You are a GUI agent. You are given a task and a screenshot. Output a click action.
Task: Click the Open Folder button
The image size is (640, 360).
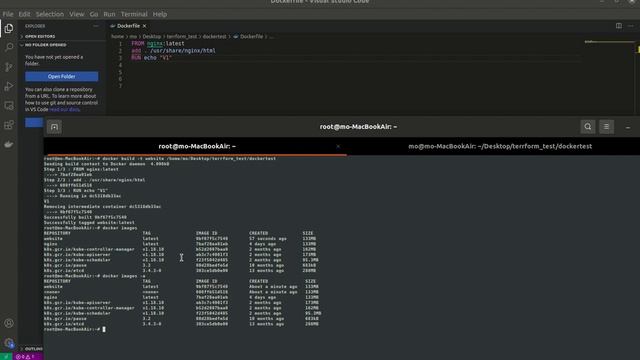coord(62,76)
